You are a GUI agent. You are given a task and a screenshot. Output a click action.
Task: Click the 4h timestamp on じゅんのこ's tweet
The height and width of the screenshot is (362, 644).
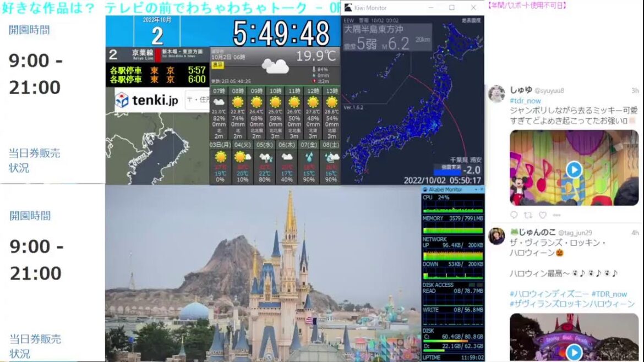[x=635, y=233]
